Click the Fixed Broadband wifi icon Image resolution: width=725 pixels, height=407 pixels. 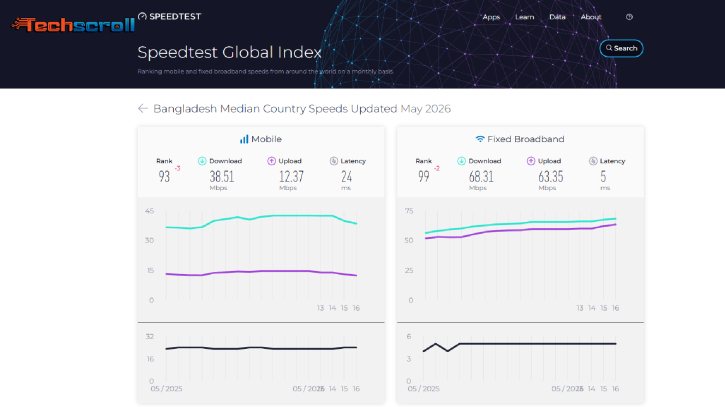point(480,139)
